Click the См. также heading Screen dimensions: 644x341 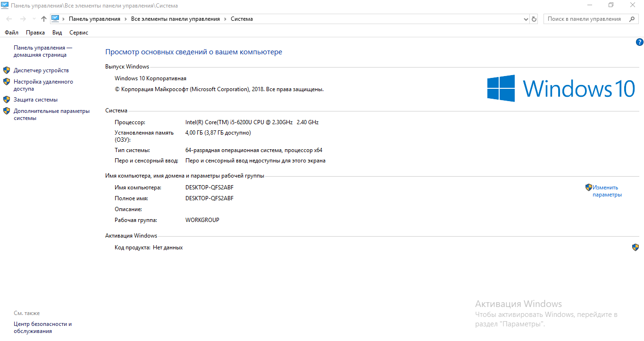pos(27,313)
